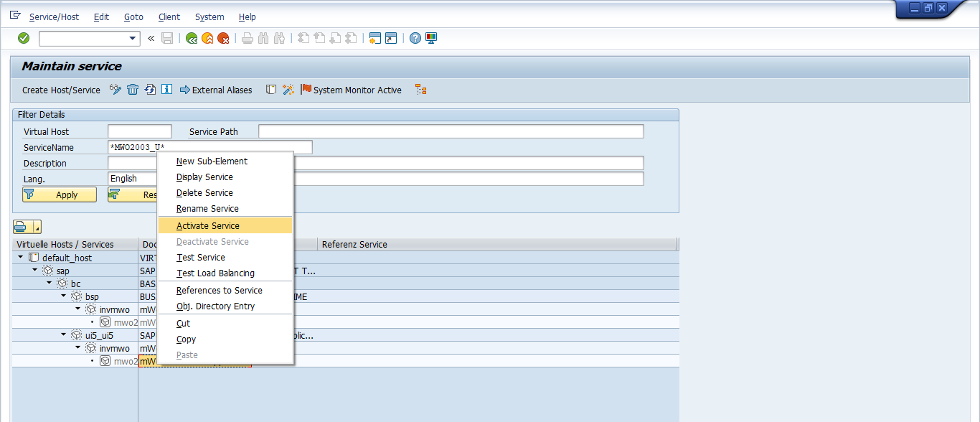Collapse the default_host tree node
The image size is (980, 422).
coord(21,258)
